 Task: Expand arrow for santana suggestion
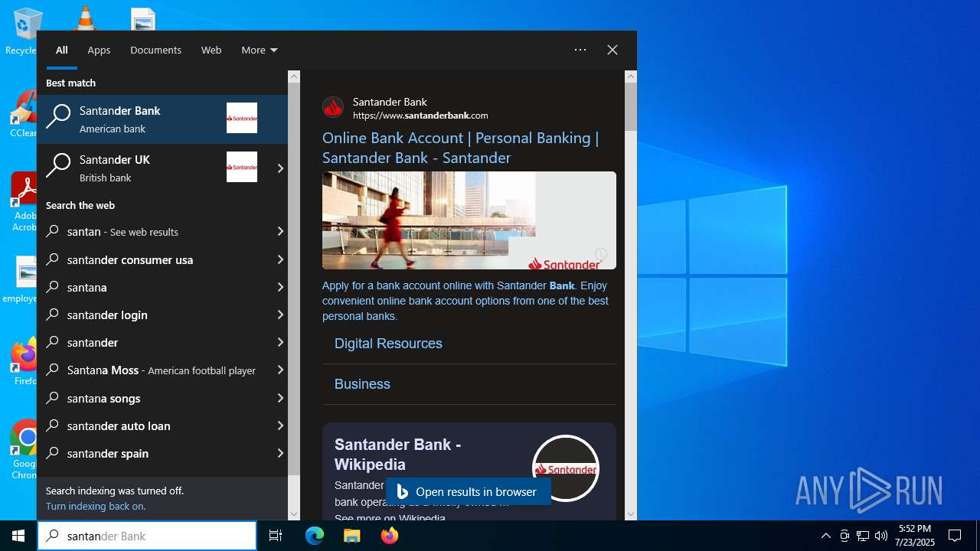[280, 287]
